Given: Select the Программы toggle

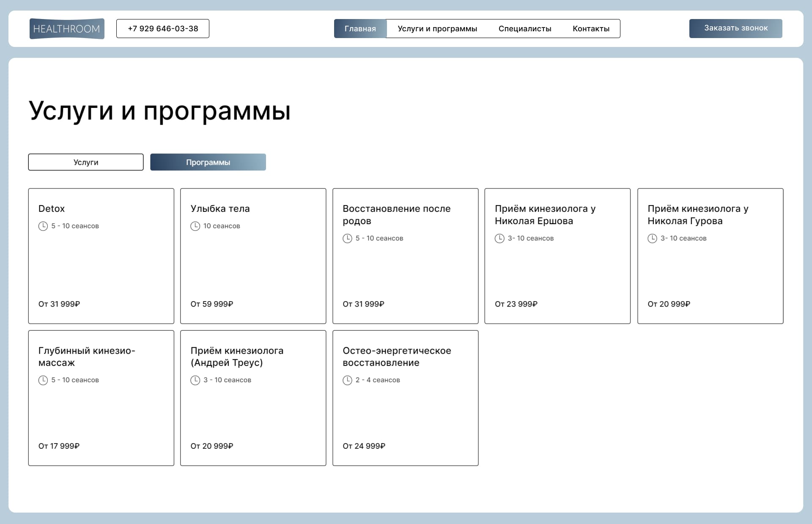Looking at the screenshot, I should [x=208, y=162].
